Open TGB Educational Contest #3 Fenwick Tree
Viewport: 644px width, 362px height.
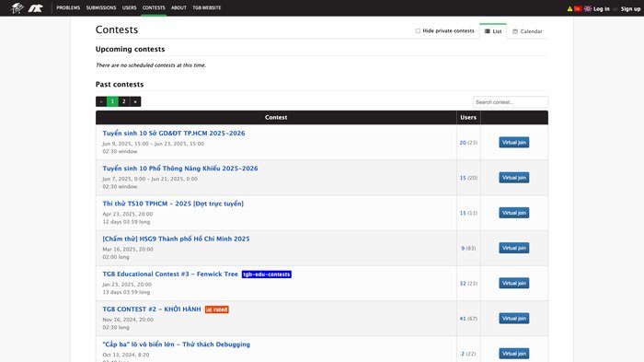coord(170,274)
